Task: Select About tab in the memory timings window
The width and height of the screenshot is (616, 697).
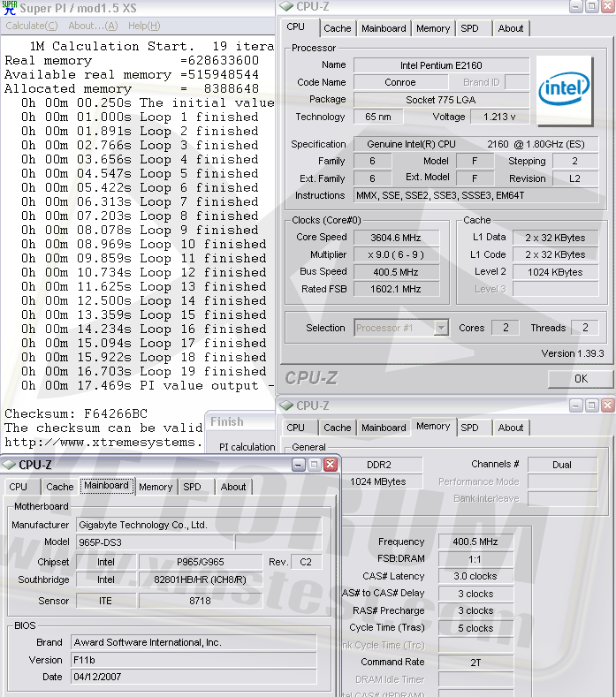Action: pos(510,428)
